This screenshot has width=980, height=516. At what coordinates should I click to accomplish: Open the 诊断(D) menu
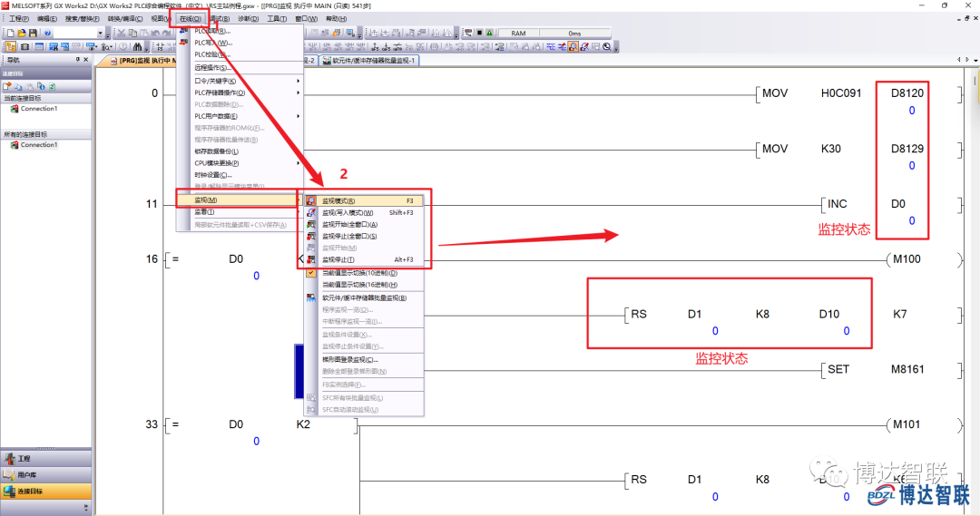248,19
